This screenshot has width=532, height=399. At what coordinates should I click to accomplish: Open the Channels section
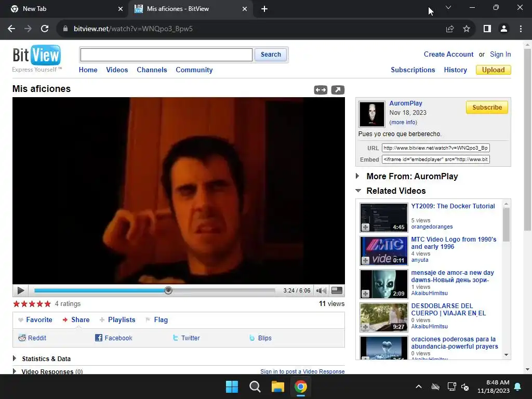(152, 70)
